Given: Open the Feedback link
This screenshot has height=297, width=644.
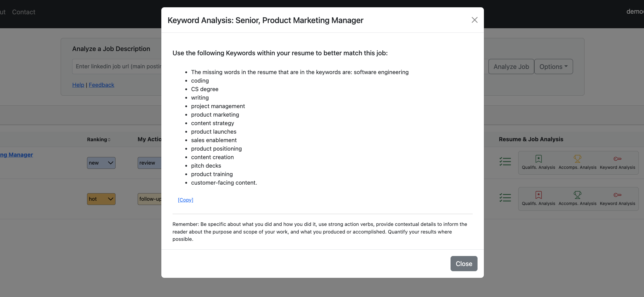Looking at the screenshot, I should [x=101, y=85].
